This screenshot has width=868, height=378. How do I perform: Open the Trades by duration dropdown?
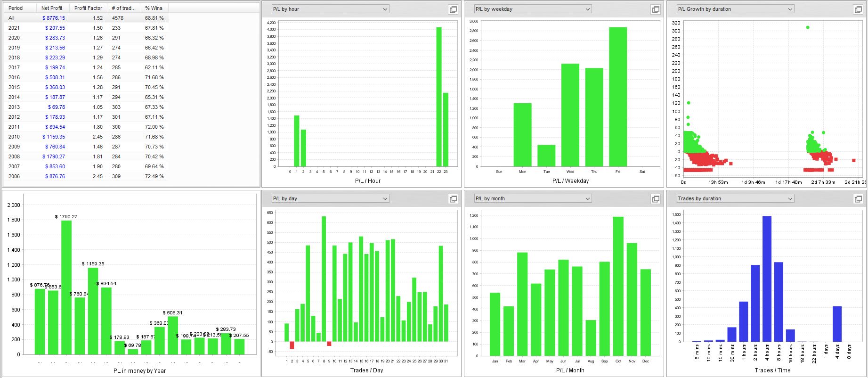[735, 198]
